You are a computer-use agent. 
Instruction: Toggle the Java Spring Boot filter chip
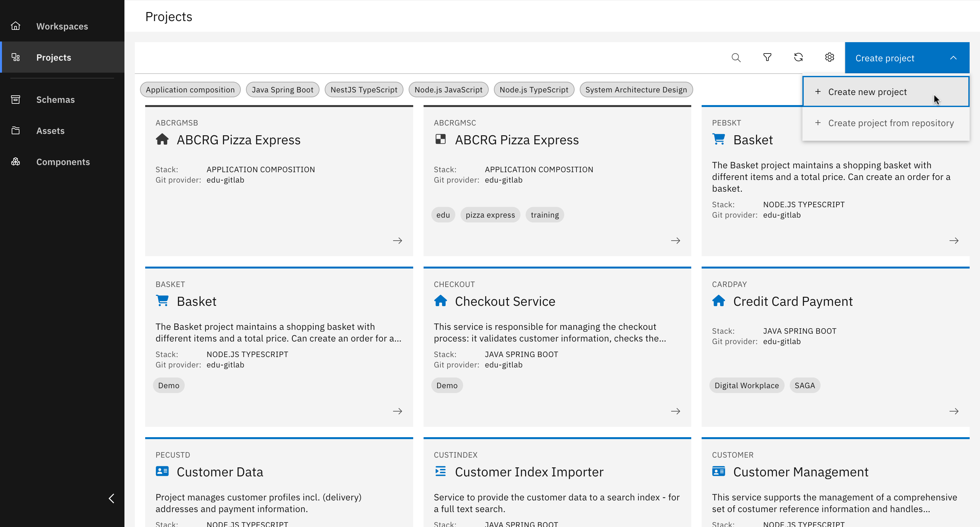coord(282,90)
